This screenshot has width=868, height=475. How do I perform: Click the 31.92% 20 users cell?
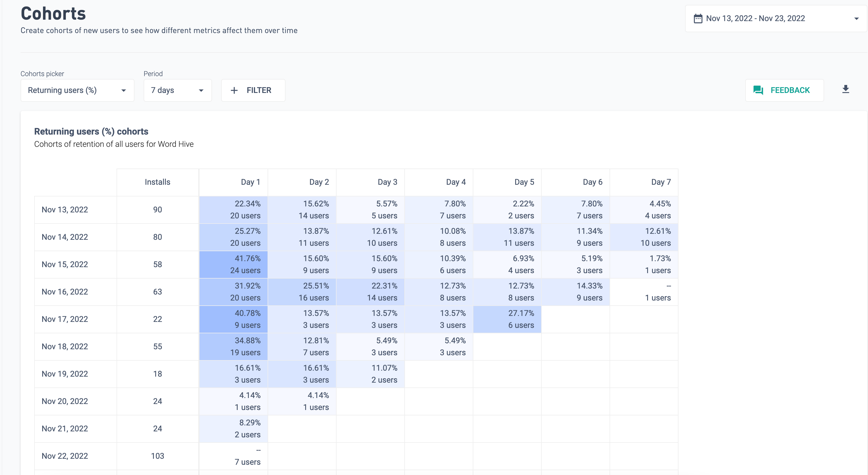click(233, 292)
